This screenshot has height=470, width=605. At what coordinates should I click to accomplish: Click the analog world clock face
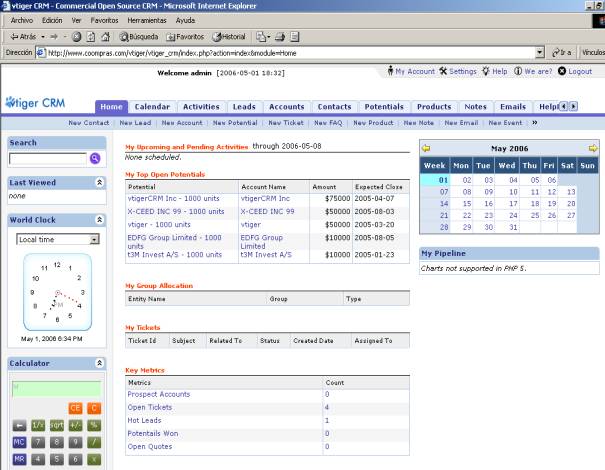(57, 292)
